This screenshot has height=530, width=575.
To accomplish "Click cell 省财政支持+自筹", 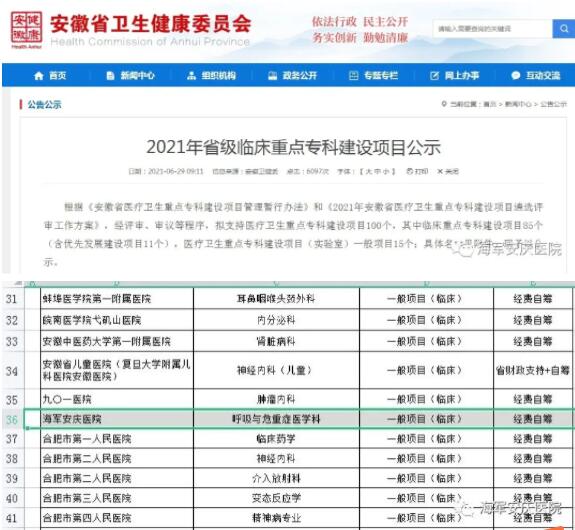I will [x=532, y=370].
